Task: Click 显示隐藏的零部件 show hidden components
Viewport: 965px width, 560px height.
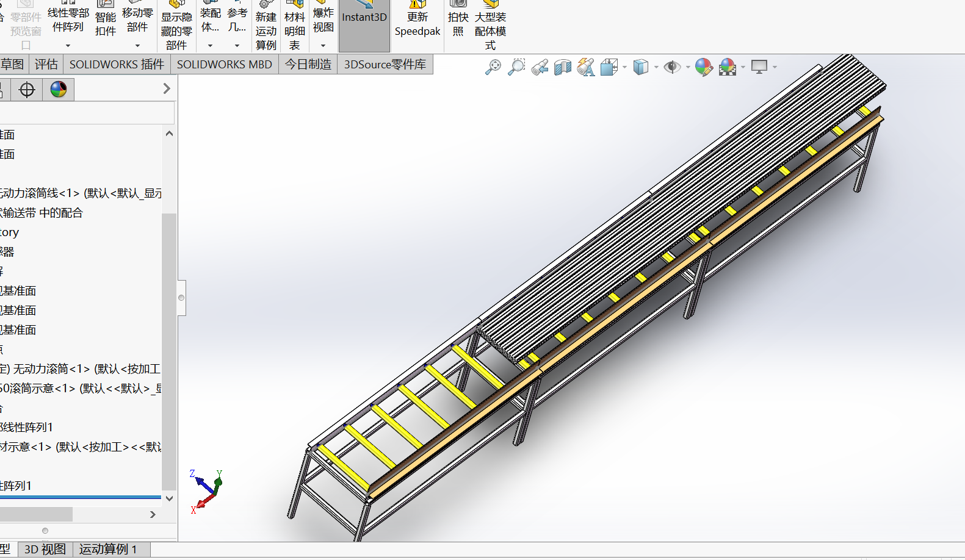Action: tap(176, 26)
